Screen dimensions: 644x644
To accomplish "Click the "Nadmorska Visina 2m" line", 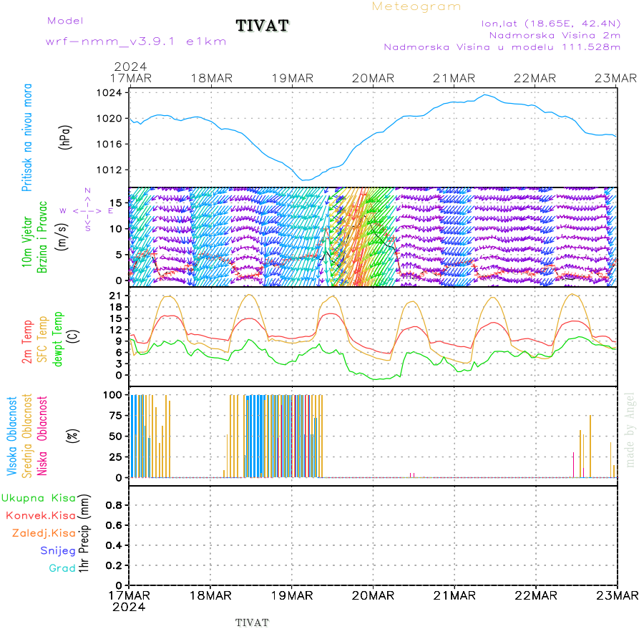I will [555, 35].
